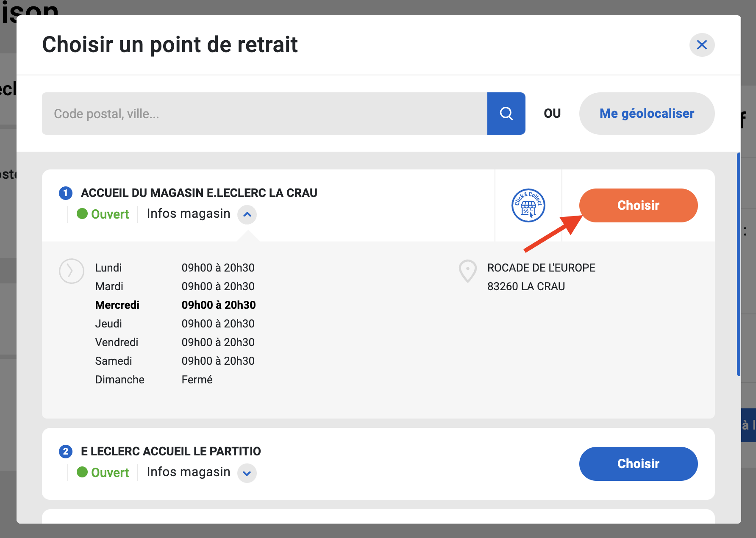Click the Samedi opening hours row
756x538 pixels.
coord(175,361)
